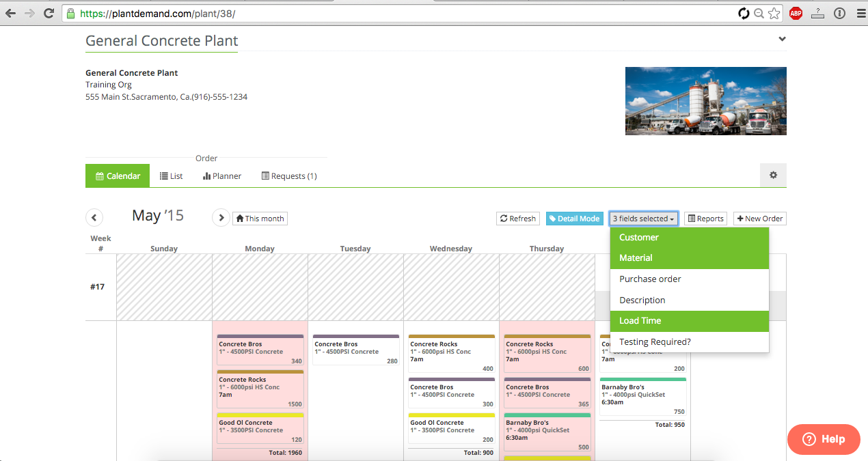Screen dimensions: 868x461
Task: Click the browser back arrow
Action: pyautogui.click(x=10, y=13)
